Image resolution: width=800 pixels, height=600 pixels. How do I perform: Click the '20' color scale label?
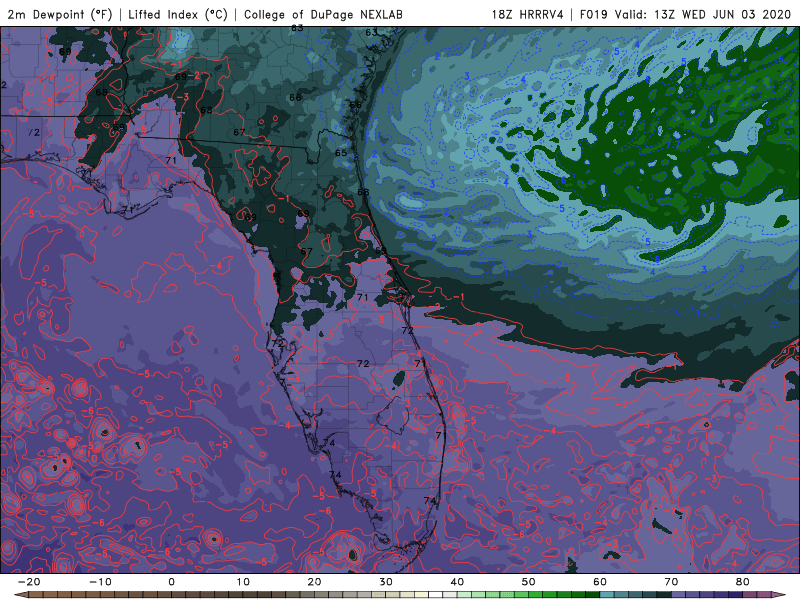tap(314, 582)
